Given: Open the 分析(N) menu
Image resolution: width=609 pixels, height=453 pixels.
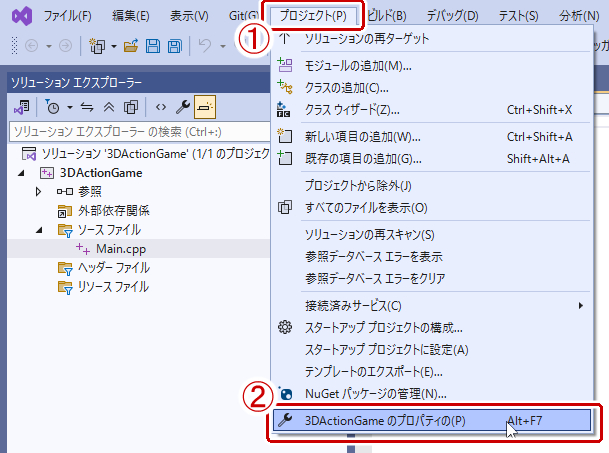Looking at the screenshot, I should [x=579, y=16].
